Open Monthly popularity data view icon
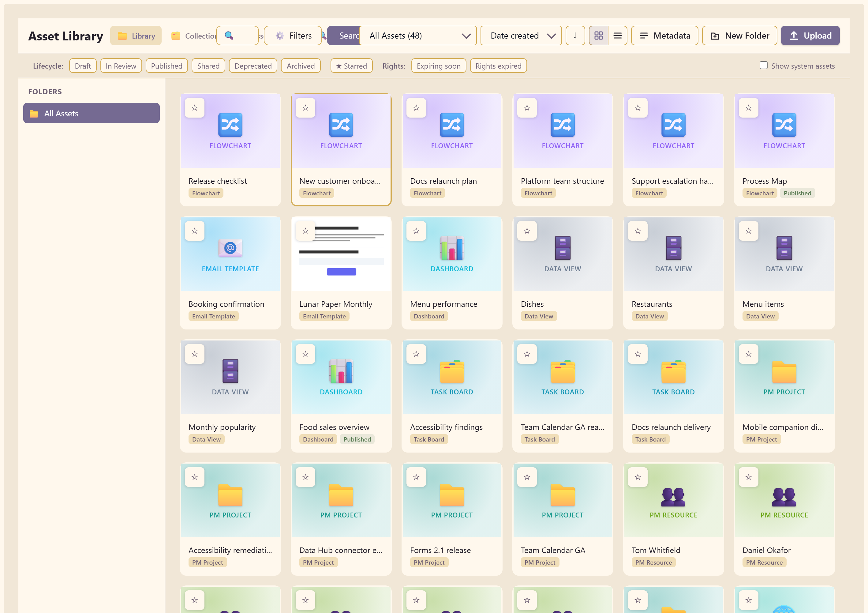This screenshot has height=613, width=868. click(230, 371)
